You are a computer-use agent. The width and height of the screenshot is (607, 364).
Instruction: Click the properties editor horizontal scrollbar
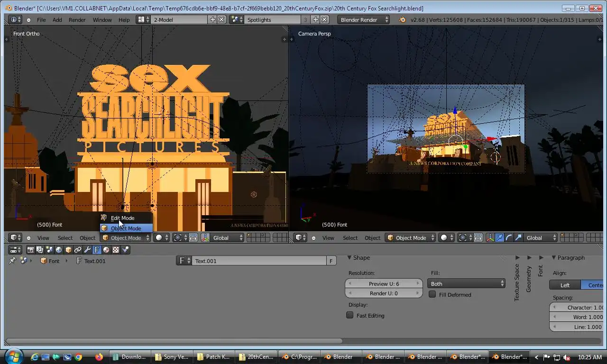(x=174, y=341)
